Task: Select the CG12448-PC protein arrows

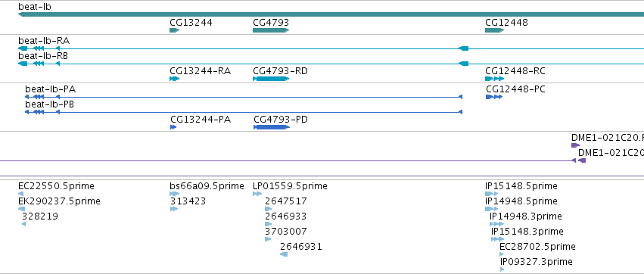Action: pos(494,97)
